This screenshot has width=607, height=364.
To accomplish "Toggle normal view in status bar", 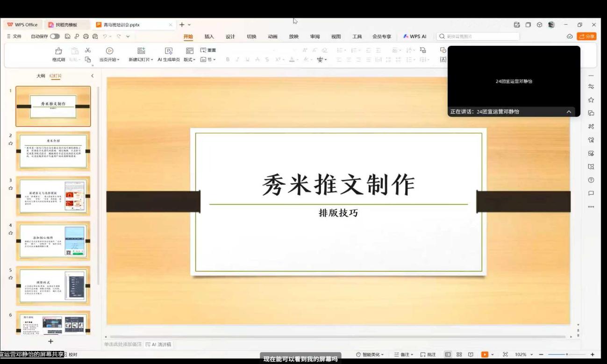I will click(x=448, y=355).
